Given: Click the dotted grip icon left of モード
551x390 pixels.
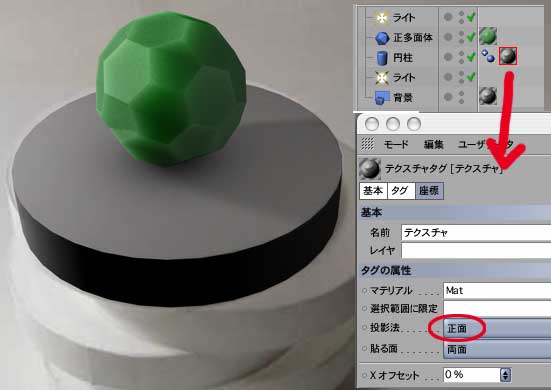Looking at the screenshot, I should [368, 143].
